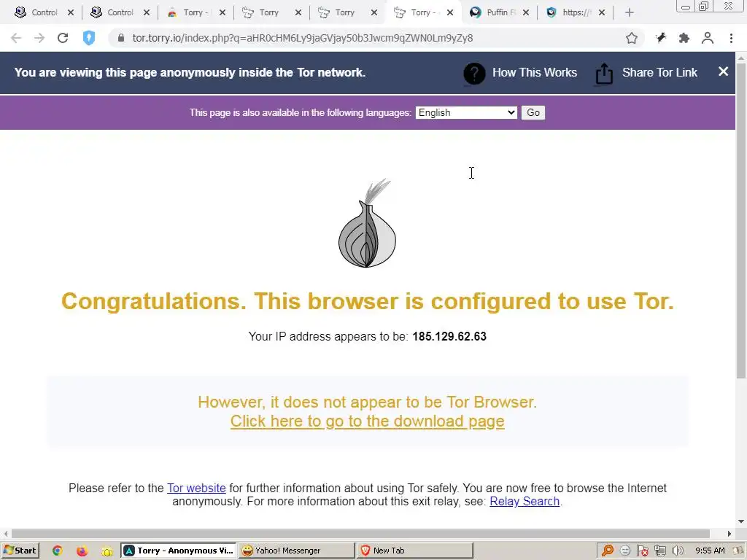Click the share icon beside Share Tor Link
This screenshot has height=560, width=747.
point(604,74)
